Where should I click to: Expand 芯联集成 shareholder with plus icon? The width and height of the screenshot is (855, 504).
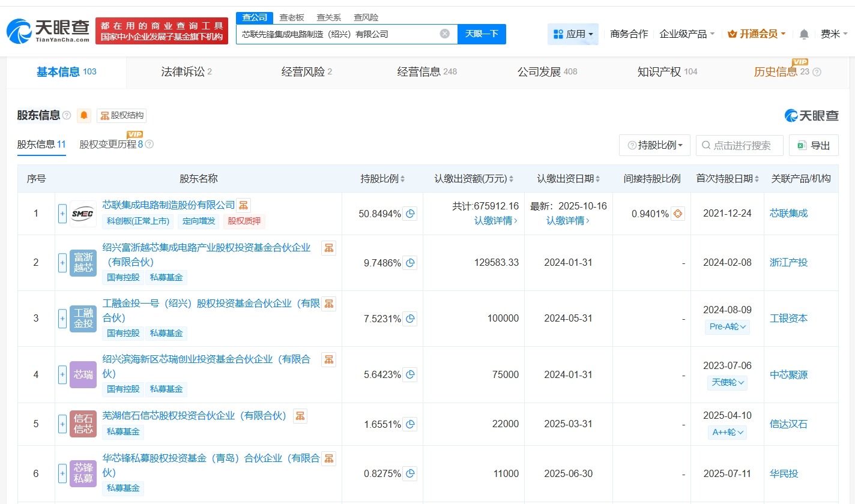click(62, 214)
